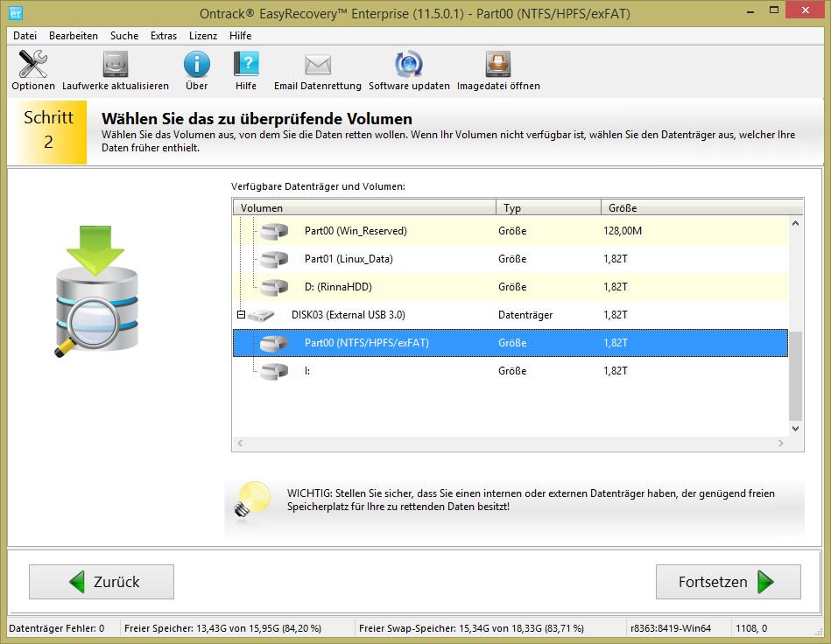Click the Freier Swap-Speicher status bar entry
This screenshot has height=644, width=831.
[471, 628]
